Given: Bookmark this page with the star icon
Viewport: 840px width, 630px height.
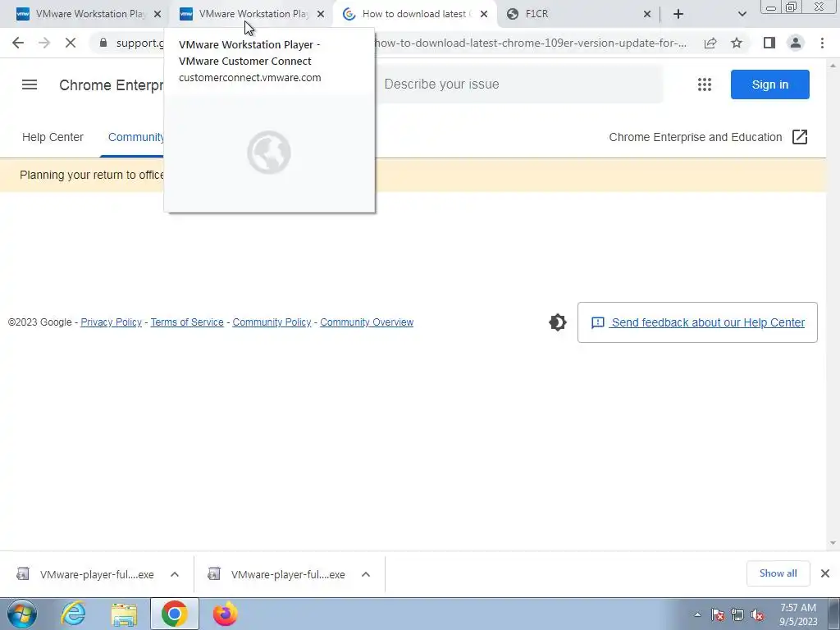Looking at the screenshot, I should [737, 43].
